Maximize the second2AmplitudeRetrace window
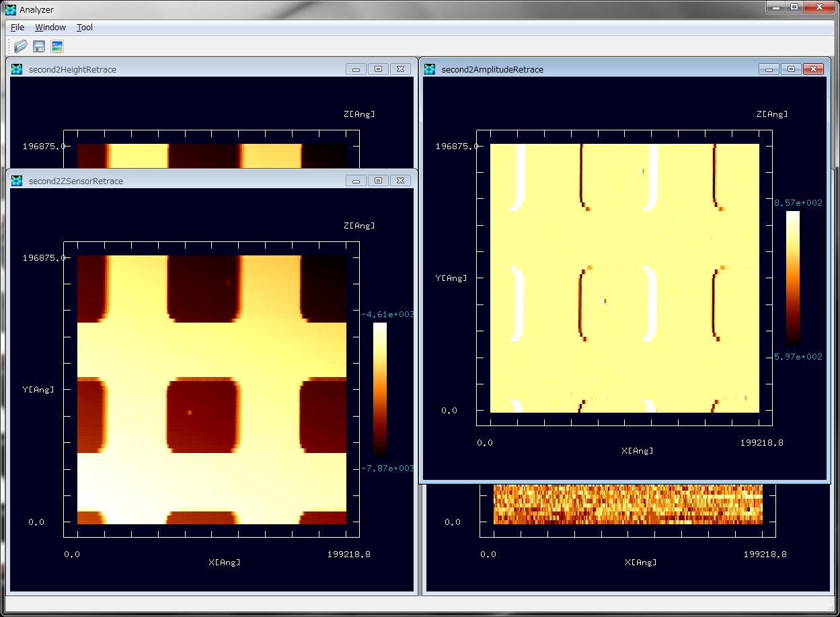840x617 pixels. tap(791, 69)
